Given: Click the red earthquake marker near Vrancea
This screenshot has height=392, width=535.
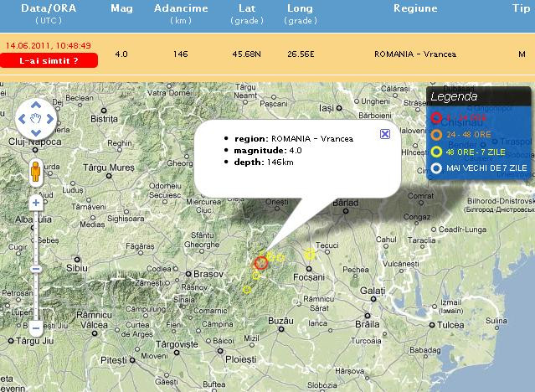Looking at the screenshot, I should coord(261,263).
